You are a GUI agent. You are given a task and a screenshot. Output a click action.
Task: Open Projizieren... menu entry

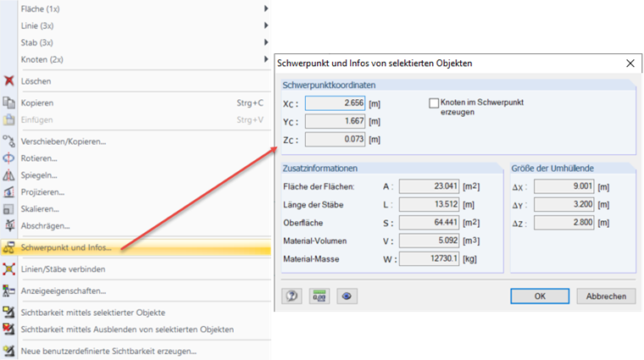(136, 191)
